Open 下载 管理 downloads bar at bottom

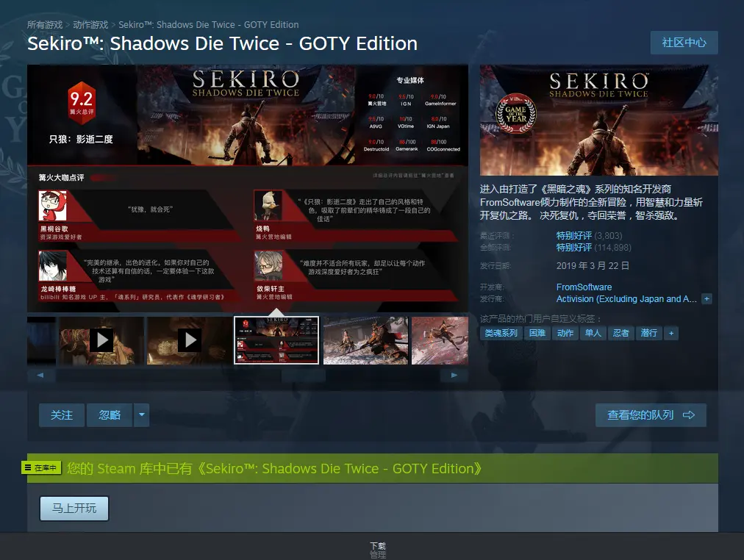[x=378, y=550]
